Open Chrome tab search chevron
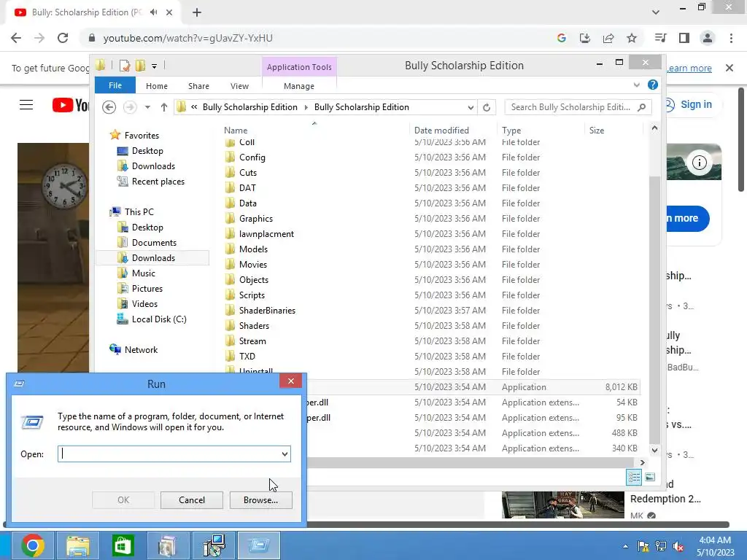This screenshot has width=747, height=560. [656, 12]
